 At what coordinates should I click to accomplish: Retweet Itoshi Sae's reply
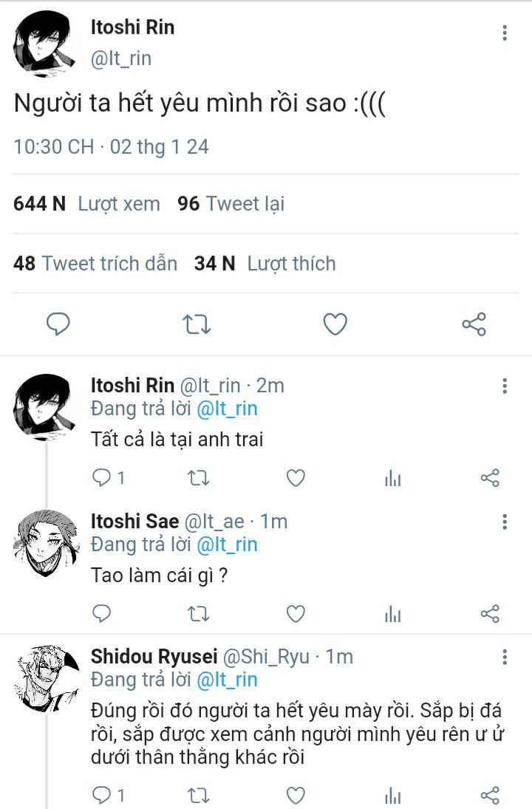pyautogui.click(x=198, y=613)
